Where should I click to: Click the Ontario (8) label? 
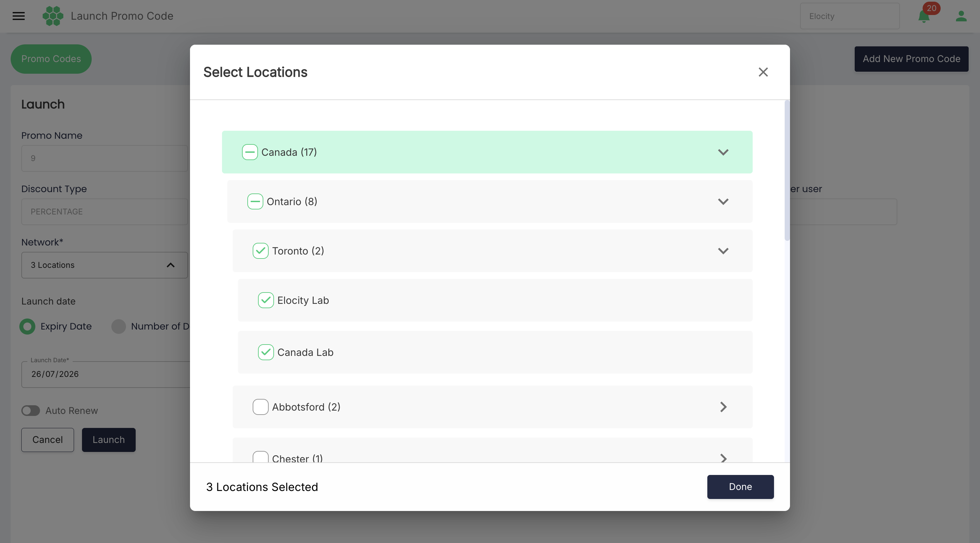coord(292,201)
